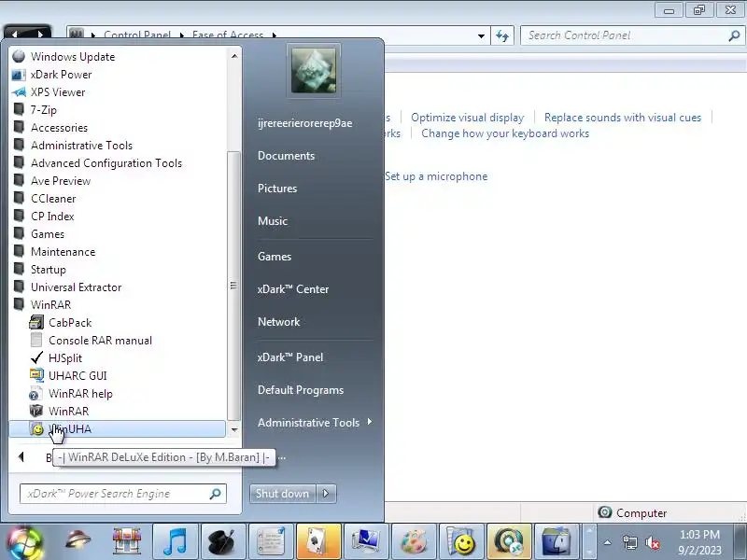Click the Shut down button
The image size is (747, 560).
click(283, 494)
